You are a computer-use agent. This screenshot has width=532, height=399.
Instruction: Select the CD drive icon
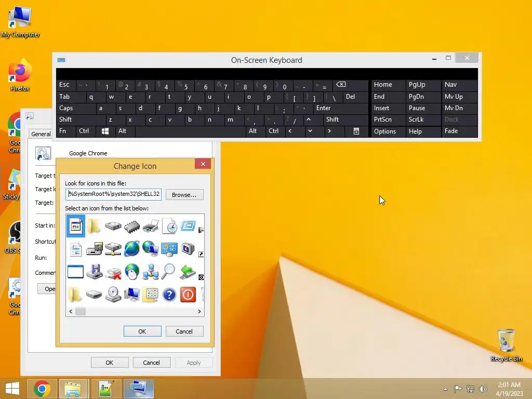pyautogui.click(x=113, y=294)
